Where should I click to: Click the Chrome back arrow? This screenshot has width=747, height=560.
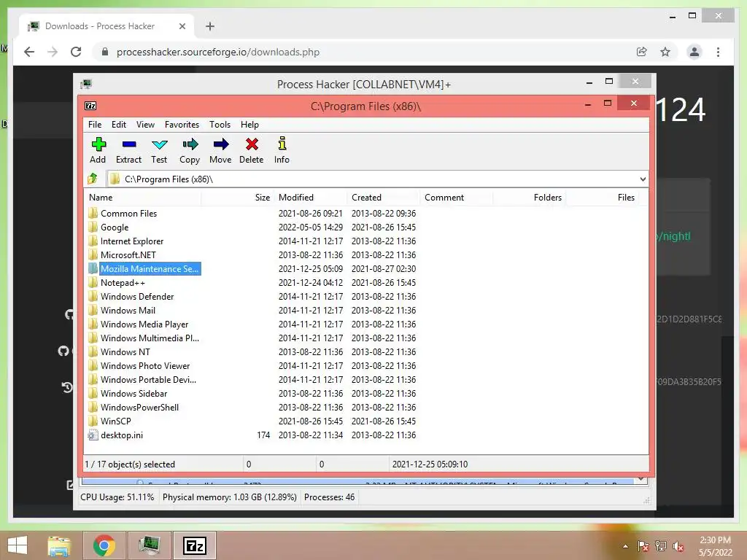click(29, 52)
